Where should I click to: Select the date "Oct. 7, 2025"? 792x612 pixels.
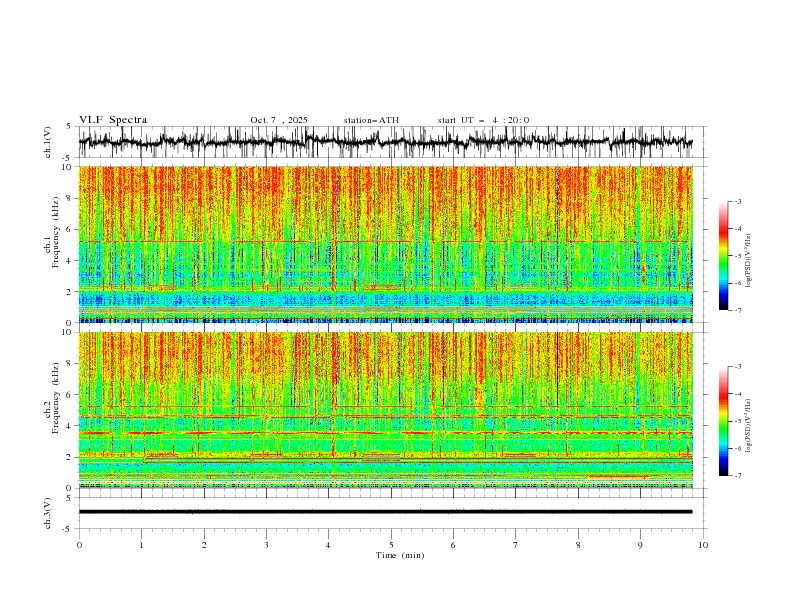coord(279,120)
